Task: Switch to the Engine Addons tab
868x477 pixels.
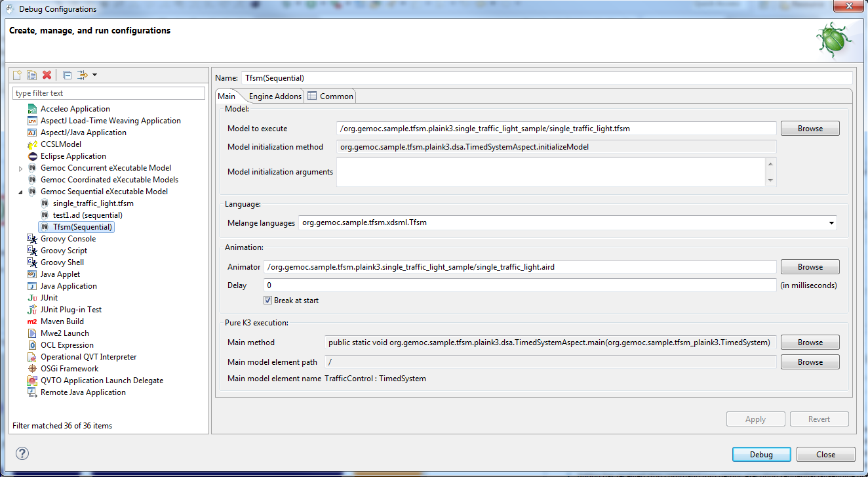Action: (275, 96)
